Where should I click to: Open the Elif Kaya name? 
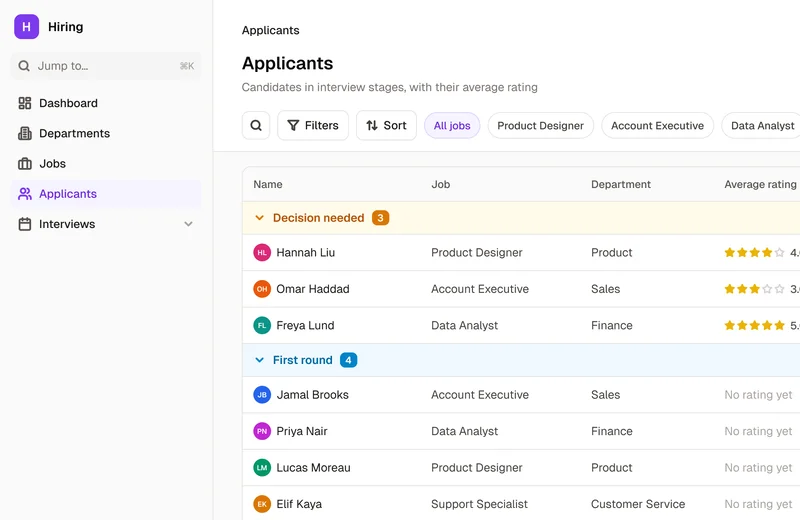click(299, 504)
